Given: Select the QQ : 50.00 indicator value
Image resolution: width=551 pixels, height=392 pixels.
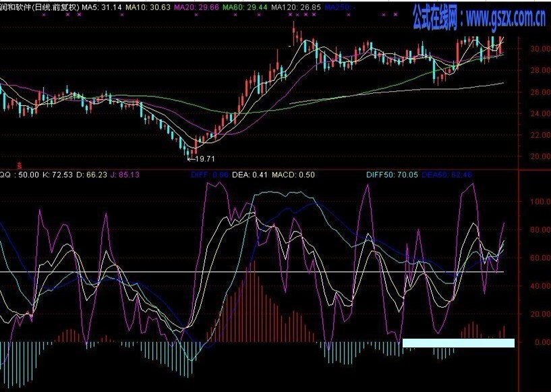Looking at the screenshot, I should tap(20, 175).
